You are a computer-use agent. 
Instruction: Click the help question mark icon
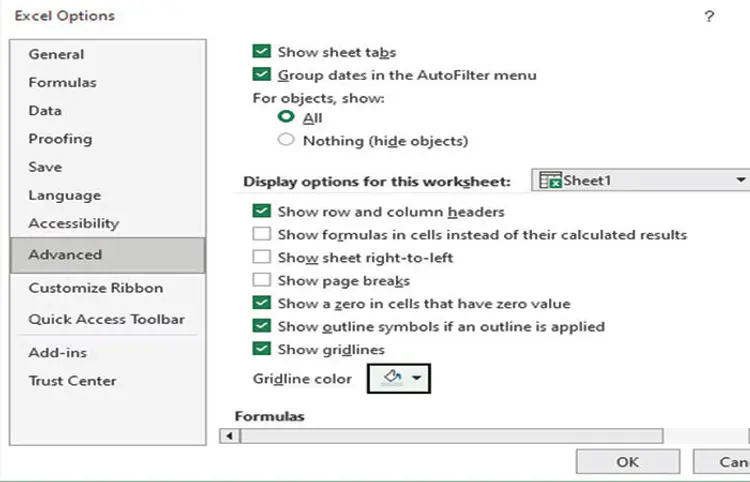[709, 16]
